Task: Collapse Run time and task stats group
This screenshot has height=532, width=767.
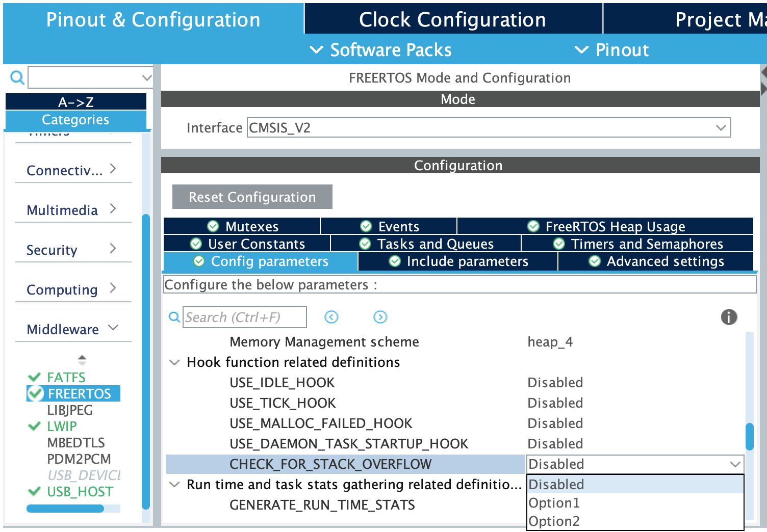Action: coord(174,485)
